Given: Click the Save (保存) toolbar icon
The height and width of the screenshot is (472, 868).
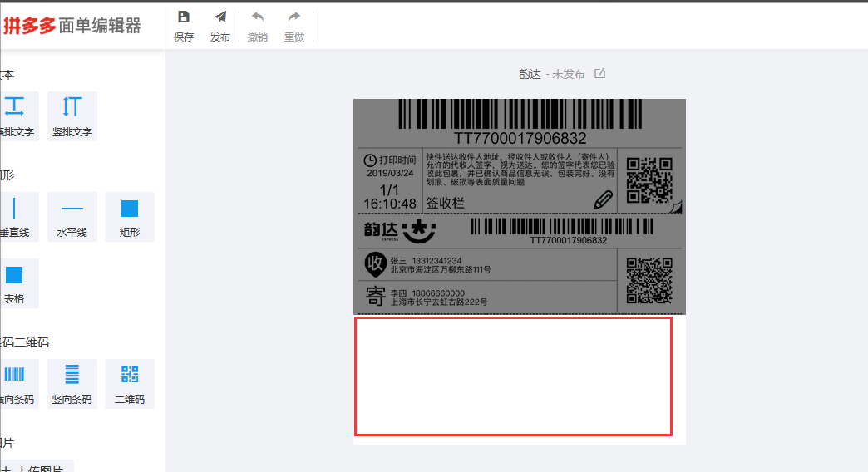Looking at the screenshot, I should [x=183, y=17].
